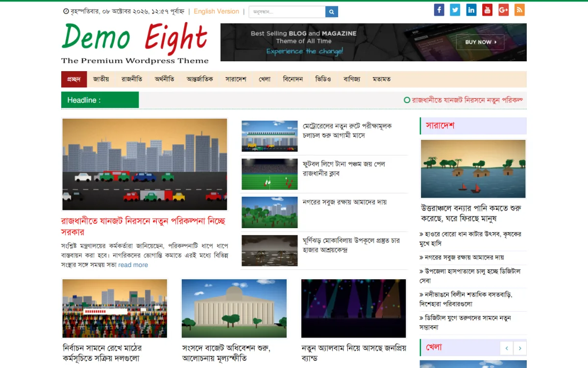Open the বিনোদন menu item
The height and width of the screenshot is (368, 588).
tap(293, 79)
